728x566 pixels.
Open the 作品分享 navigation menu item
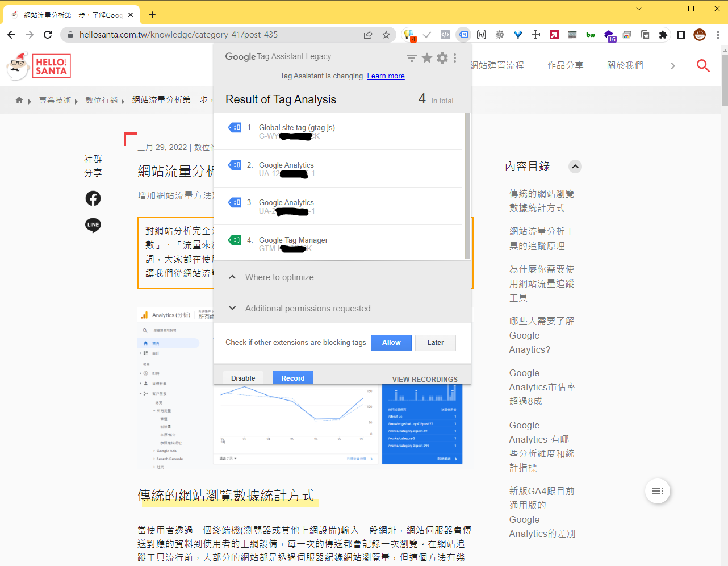565,65
